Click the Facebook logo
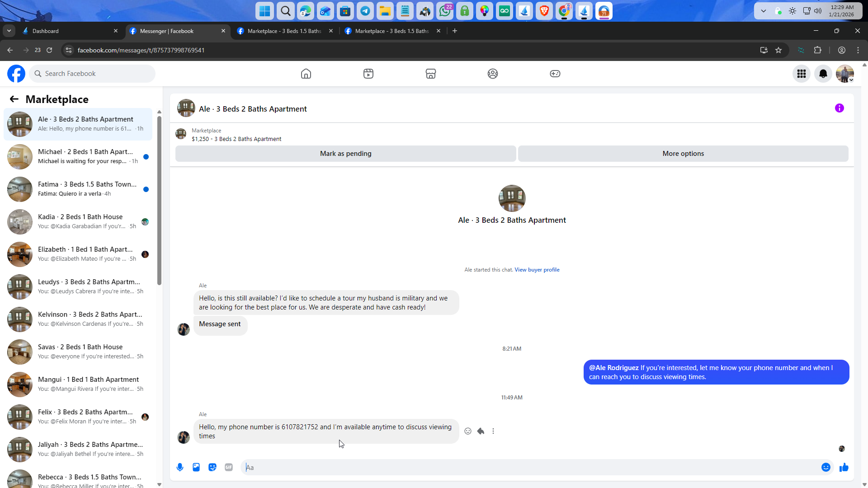The width and height of the screenshot is (868, 488). coord(16,74)
